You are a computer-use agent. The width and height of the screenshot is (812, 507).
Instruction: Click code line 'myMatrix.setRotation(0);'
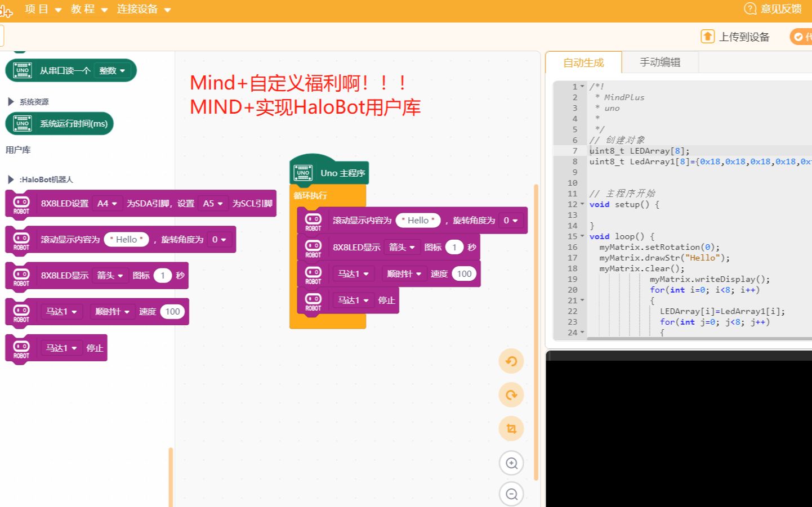(659, 247)
